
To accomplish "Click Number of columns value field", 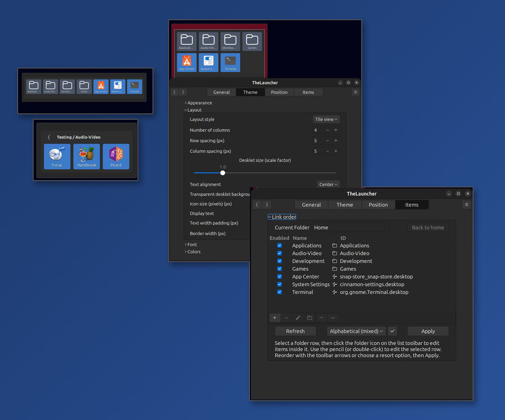I will 318,130.
